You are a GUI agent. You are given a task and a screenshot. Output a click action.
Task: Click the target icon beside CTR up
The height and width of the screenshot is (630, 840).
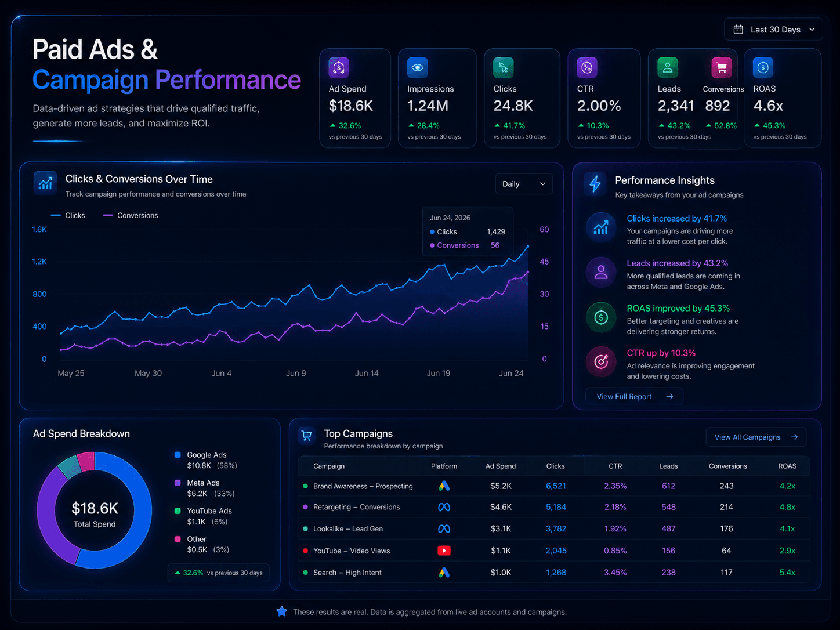point(601,362)
